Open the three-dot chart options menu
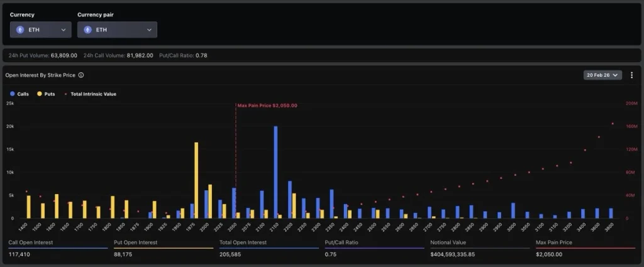This screenshot has width=644, height=267. 631,75
